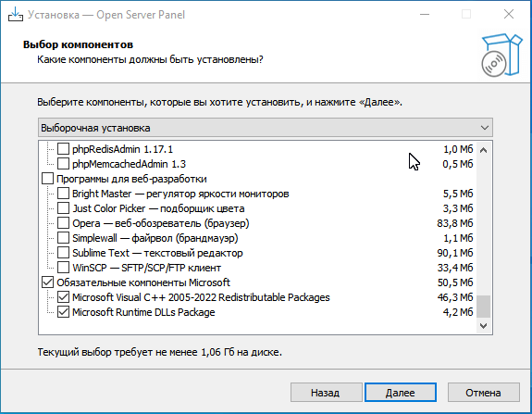Click scrollbar up arrow in component list
The width and height of the screenshot is (532, 414).
tap(484, 150)
